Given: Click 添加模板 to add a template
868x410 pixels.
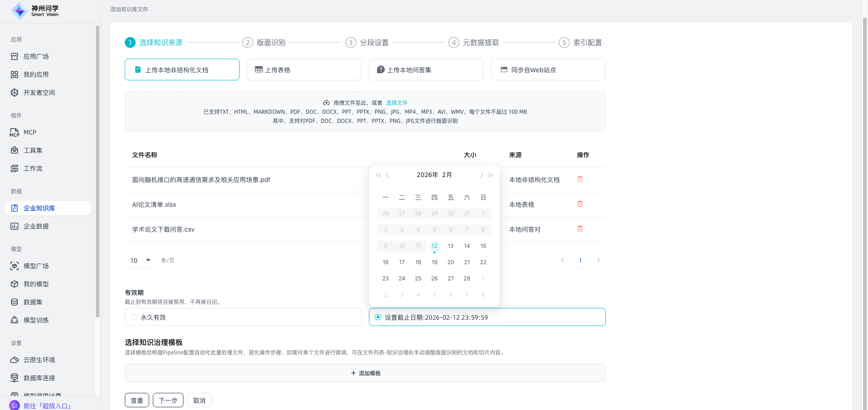Looking at the screenshot, I should tap(365, 373).
